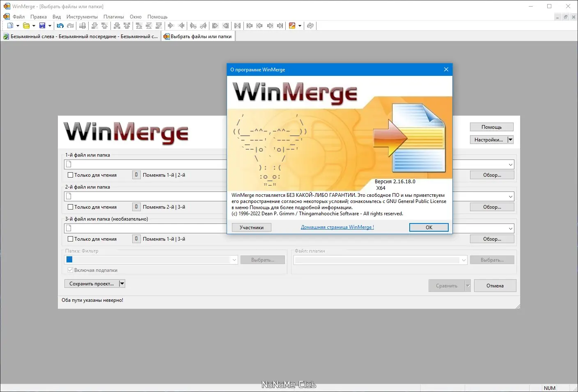Click the Undo toolbar icon

tap(60, 26)
